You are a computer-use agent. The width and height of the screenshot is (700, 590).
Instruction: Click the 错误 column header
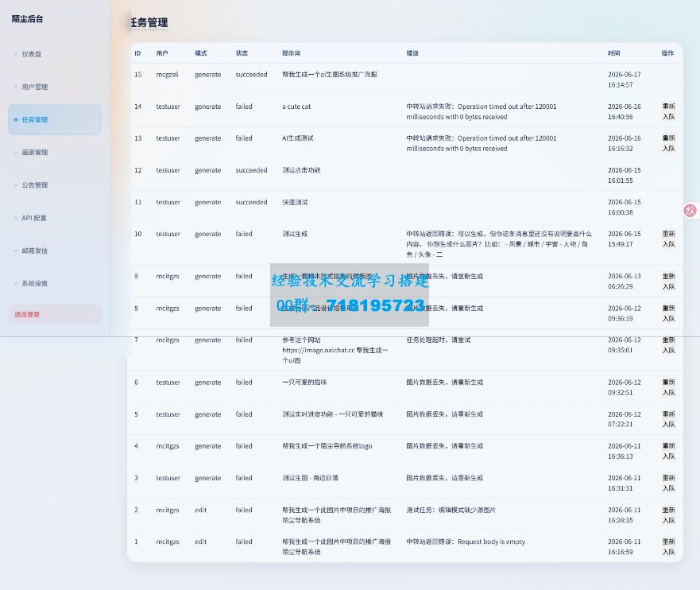[412, 53]
